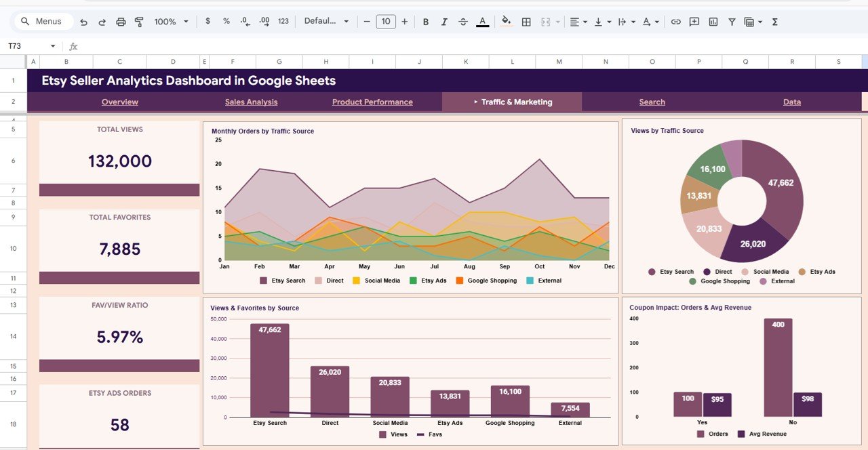The image size is (868, 450).
Task: Click the insert comment icon
Action: (694, 21)
